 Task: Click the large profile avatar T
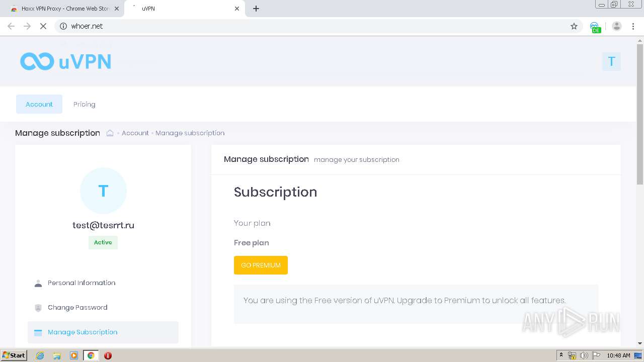(103, 191)
